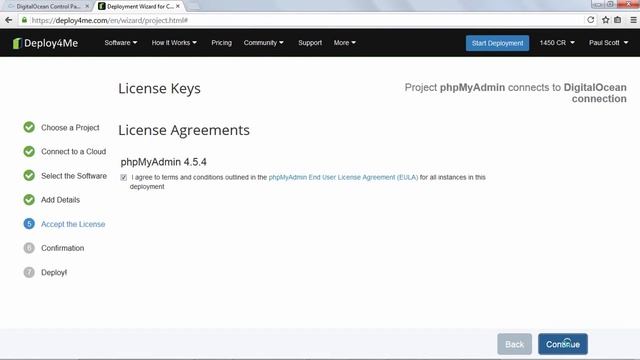Open the phpMyAdmin End User License Agreement link

point(343,177)
